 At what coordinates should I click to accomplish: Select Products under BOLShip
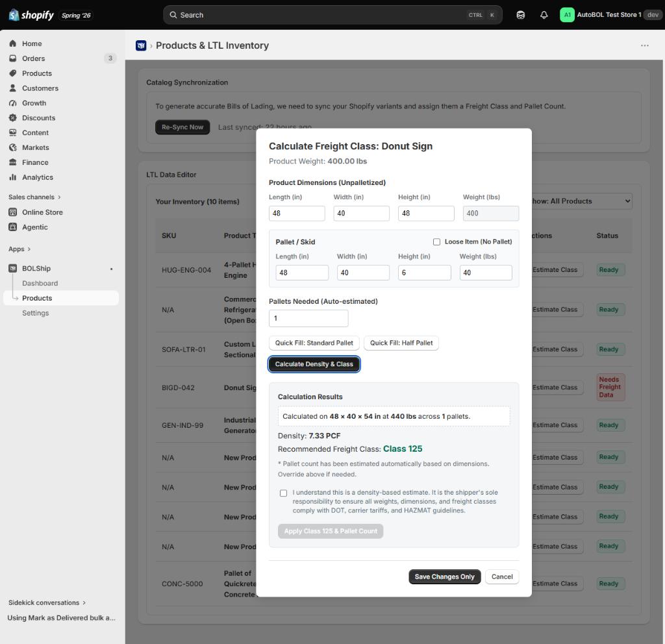tap(61, 298)
